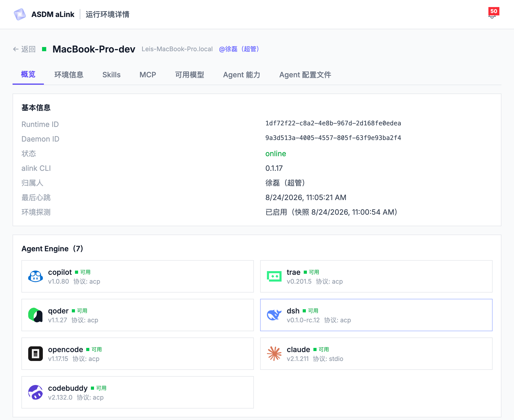The width and height of the screenshot is (514, 420).
Task: Click the 基本信息 heading
Action: (x=36, y=108)
